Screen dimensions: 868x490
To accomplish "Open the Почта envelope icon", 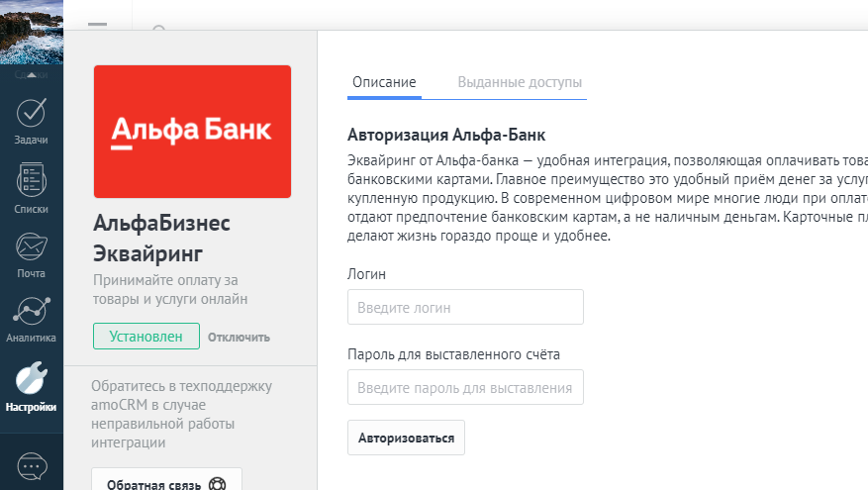I will click(32, 252).
